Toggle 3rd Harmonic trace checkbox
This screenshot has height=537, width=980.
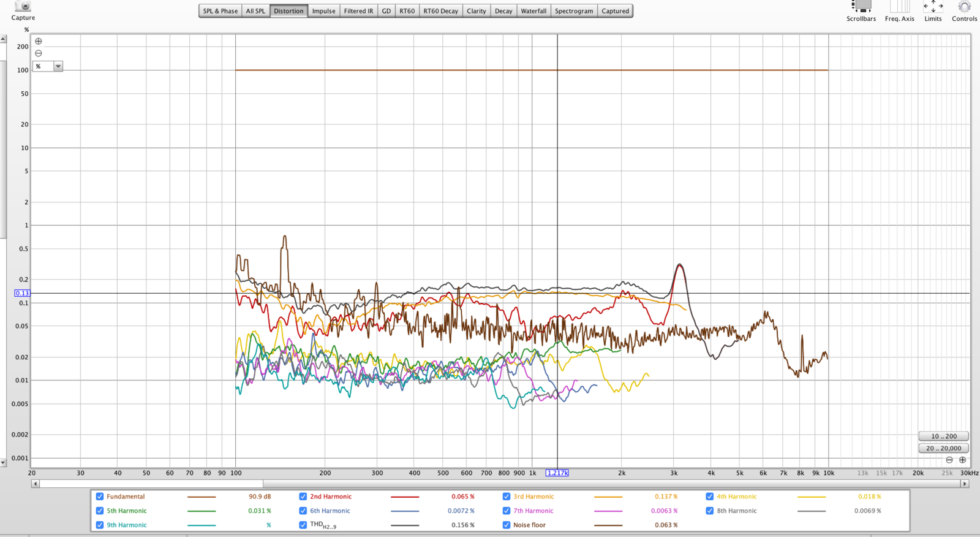point(507,497)
